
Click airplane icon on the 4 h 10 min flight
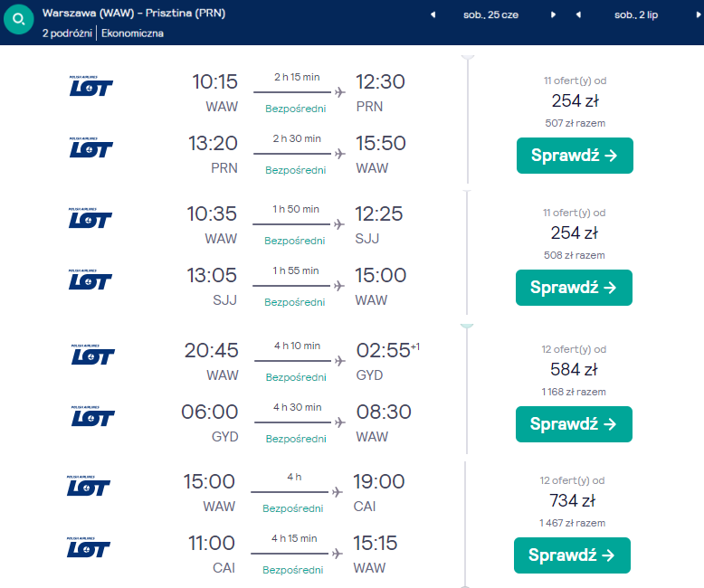tap(340, 360)
